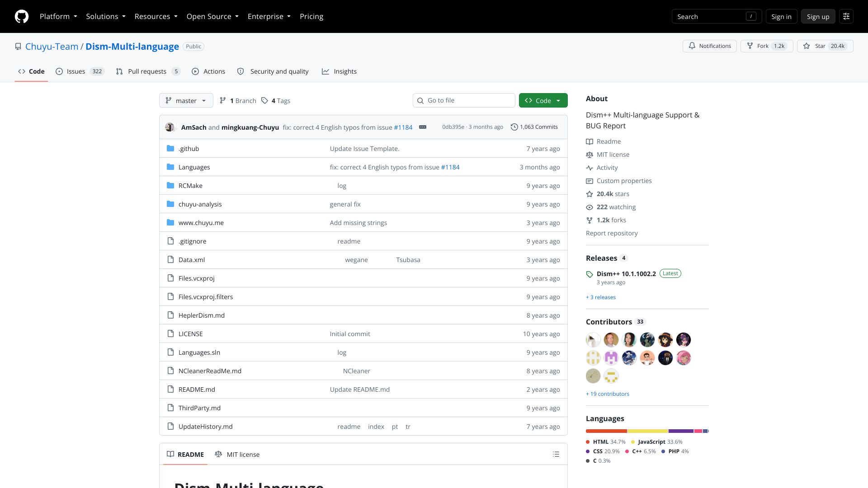Viewport: 868px width, 488px height.
Task: Switch to the Insights tab
Action: 339,71
